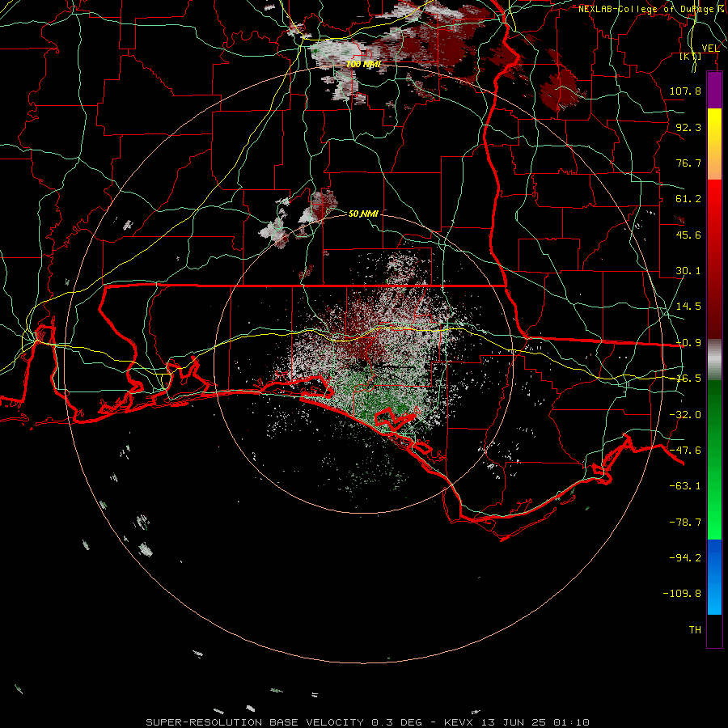Pick the purple segment of velocity scale

tap(714, 90)
